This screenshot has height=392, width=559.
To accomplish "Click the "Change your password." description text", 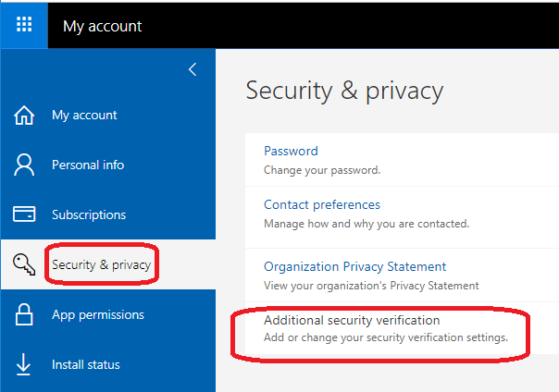I will coord(322,170).
